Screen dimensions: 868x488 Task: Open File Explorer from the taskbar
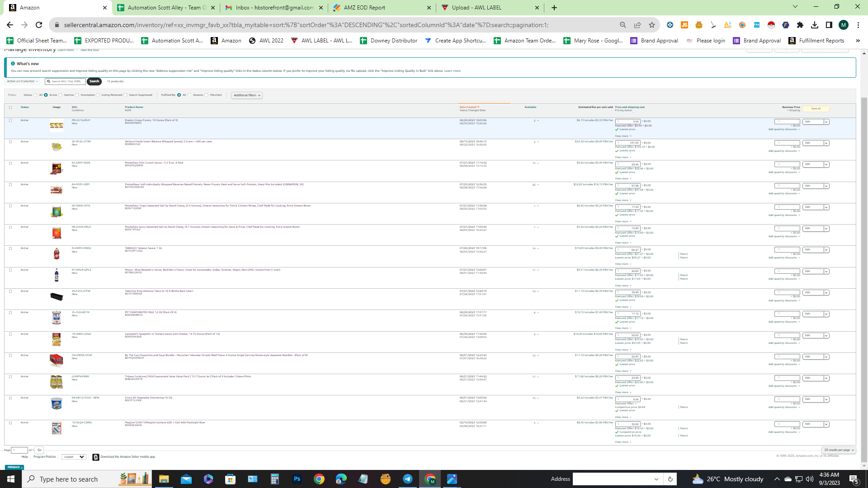coord(164,479)
